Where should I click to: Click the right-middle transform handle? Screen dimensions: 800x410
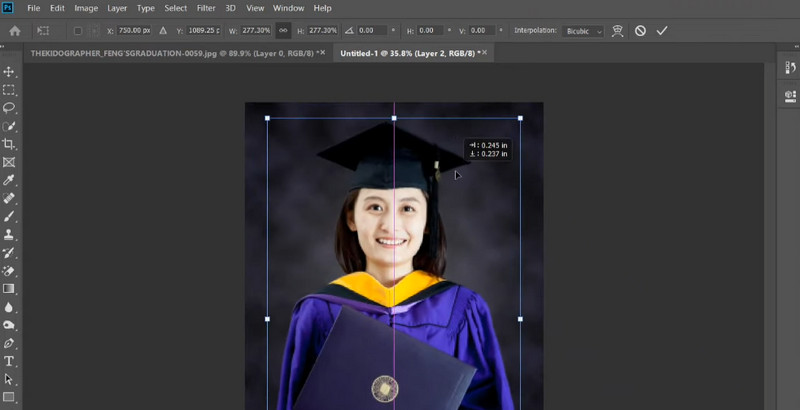click(520, 319)
